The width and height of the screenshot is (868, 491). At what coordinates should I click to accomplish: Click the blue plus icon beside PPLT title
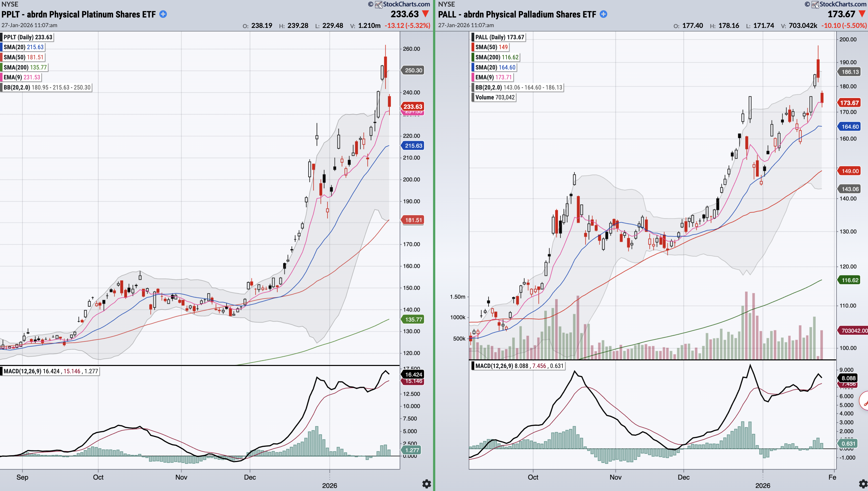(163, 14)
